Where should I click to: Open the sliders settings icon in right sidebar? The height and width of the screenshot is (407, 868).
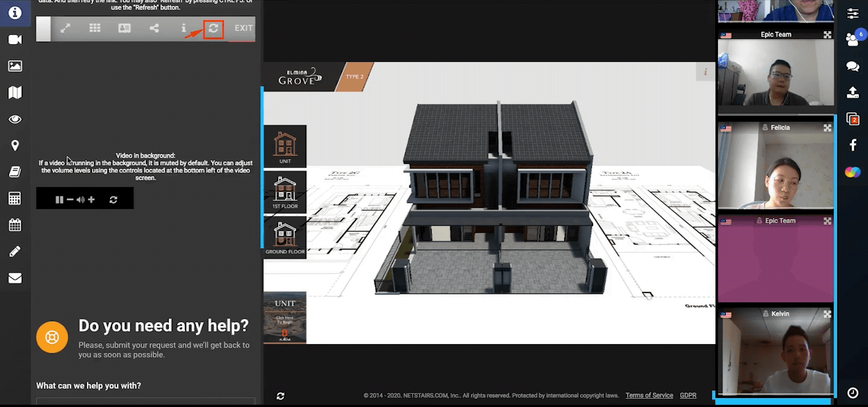[853, 13]
